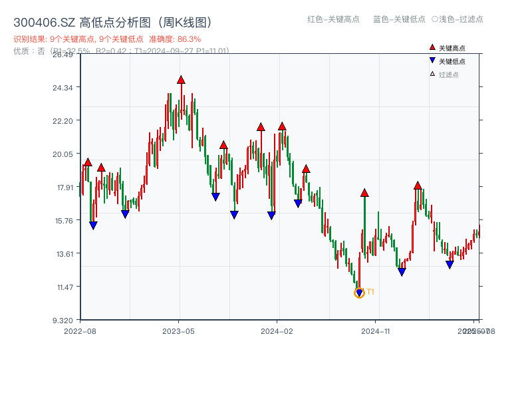Click the red arrow marker at the highest peak
Viewport: 532px width, 399px height.
tap(182, 78)
